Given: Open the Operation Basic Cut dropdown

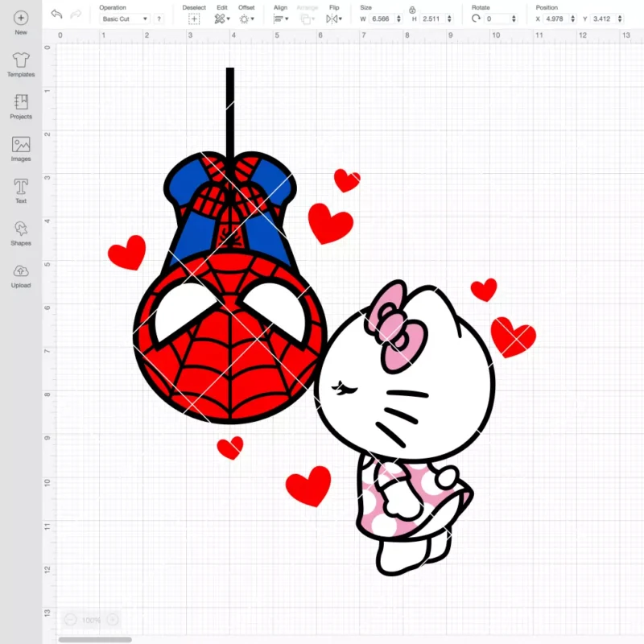Looking at the screenshot, I should [125, 19].
